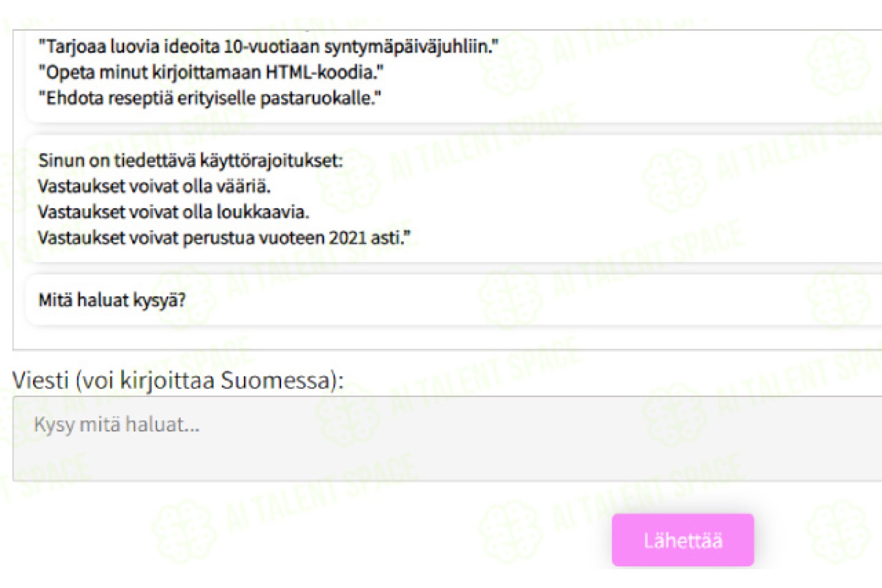Select the 'Vastaukset voivat olla vääriä.' line
This screenshot has height=588, width=882.
pyautogui.click(x=154, y=186)
